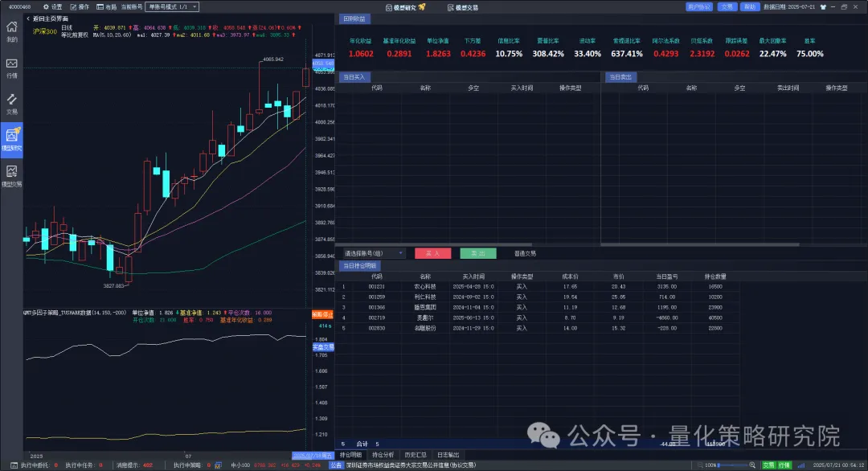Click the 策略停止 orange button

(323, 314)
